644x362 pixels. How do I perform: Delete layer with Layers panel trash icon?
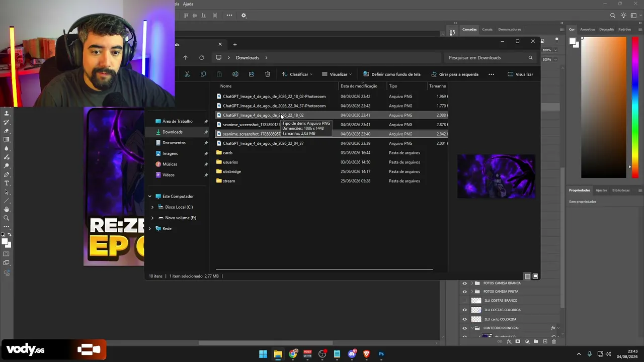pos(554,342)
